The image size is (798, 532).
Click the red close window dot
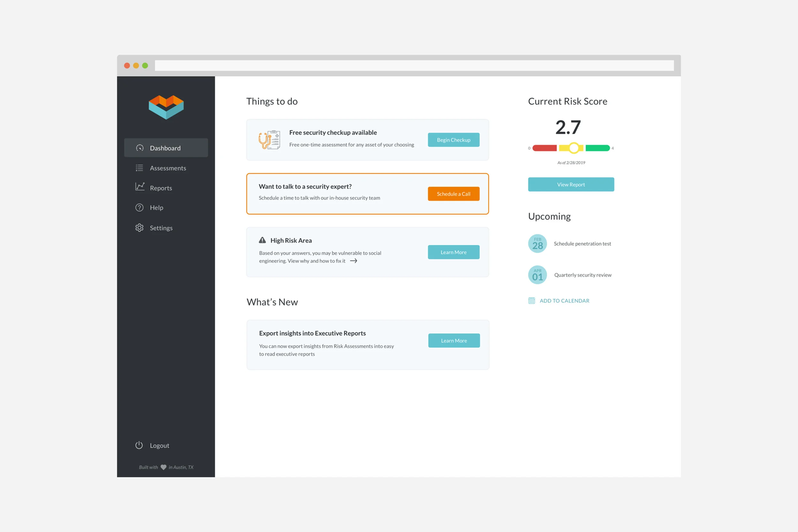[127, 65]
